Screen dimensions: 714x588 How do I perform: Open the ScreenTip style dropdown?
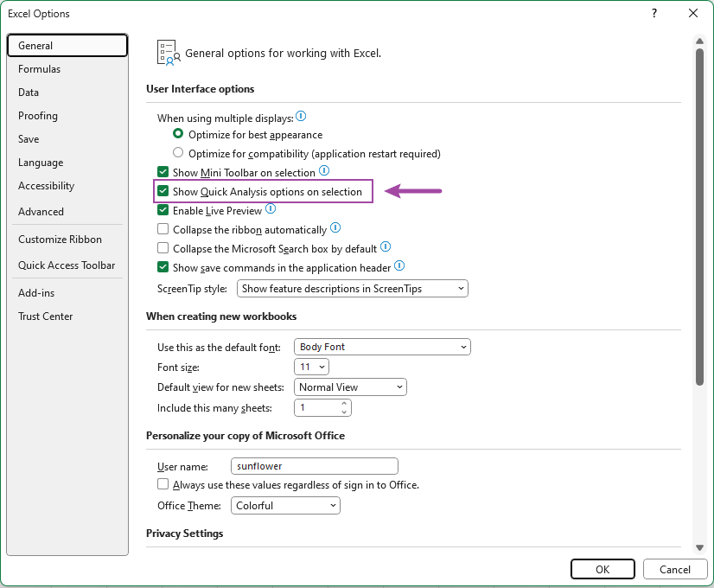(462, 288)
